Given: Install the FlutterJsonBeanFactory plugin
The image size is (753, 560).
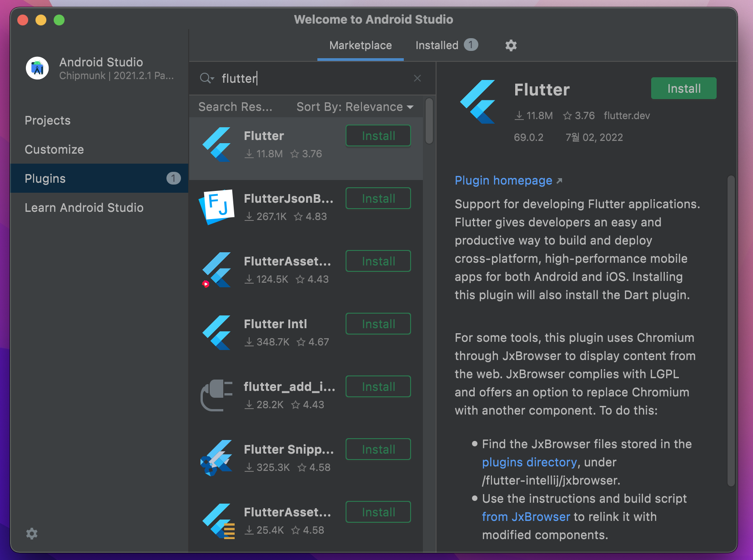Looking at the screenshot, I should coord(378,198).
